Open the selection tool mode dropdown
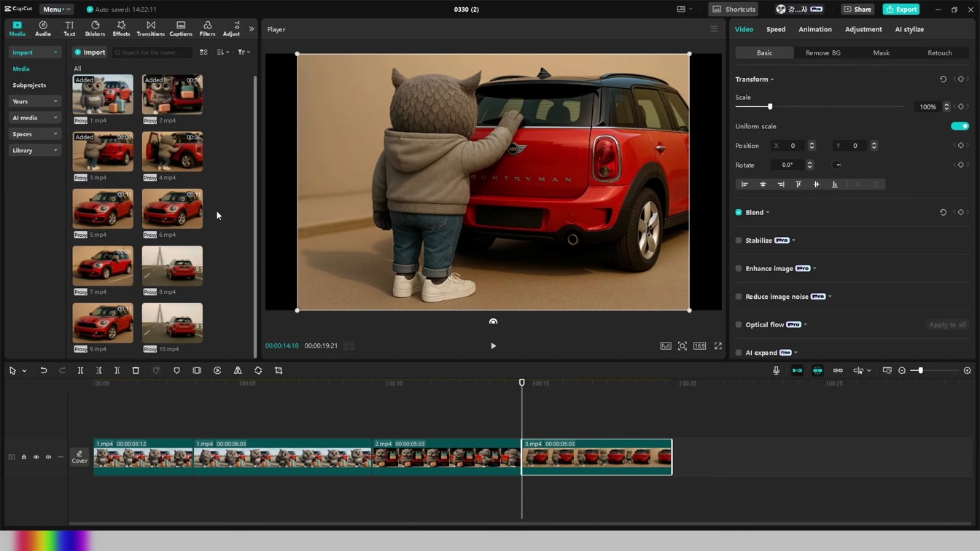 [x=24, y=371]
